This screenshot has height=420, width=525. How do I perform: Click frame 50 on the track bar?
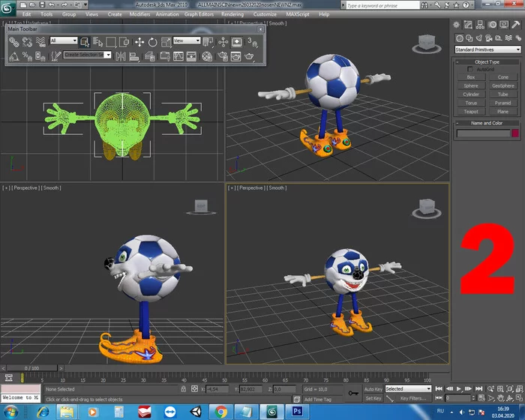225,379
